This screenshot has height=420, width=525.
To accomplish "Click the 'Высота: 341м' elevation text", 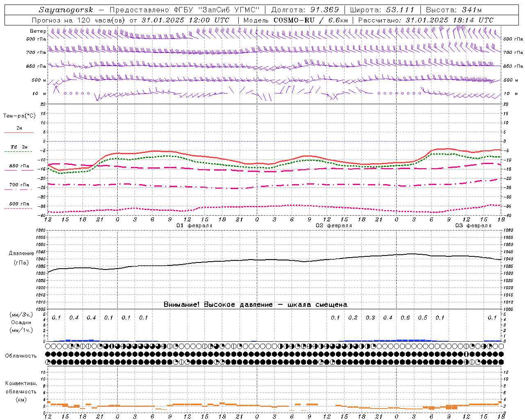I will [454, 10].
